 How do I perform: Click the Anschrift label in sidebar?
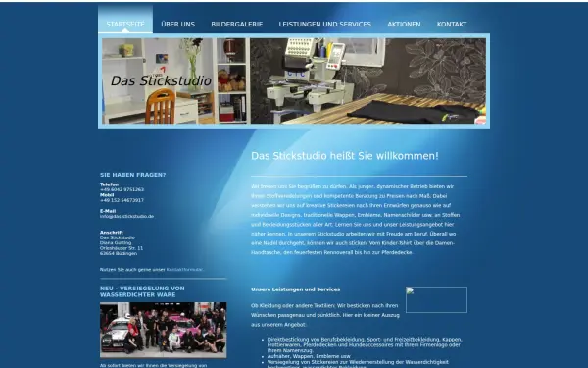112,233
